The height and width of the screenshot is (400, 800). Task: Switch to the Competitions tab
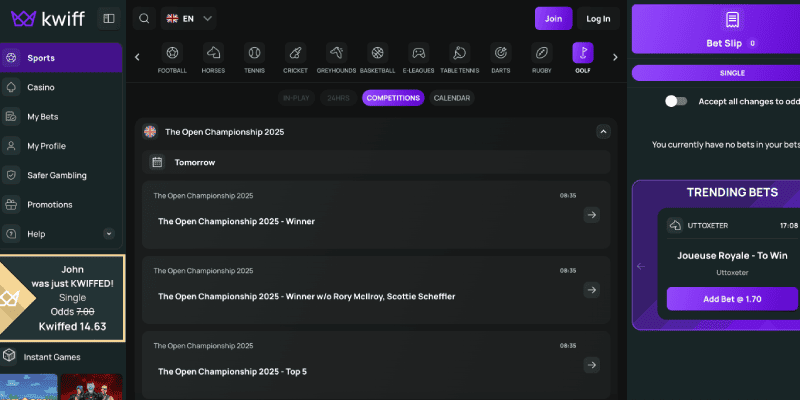pyautogui.click(x=393, y=98)
